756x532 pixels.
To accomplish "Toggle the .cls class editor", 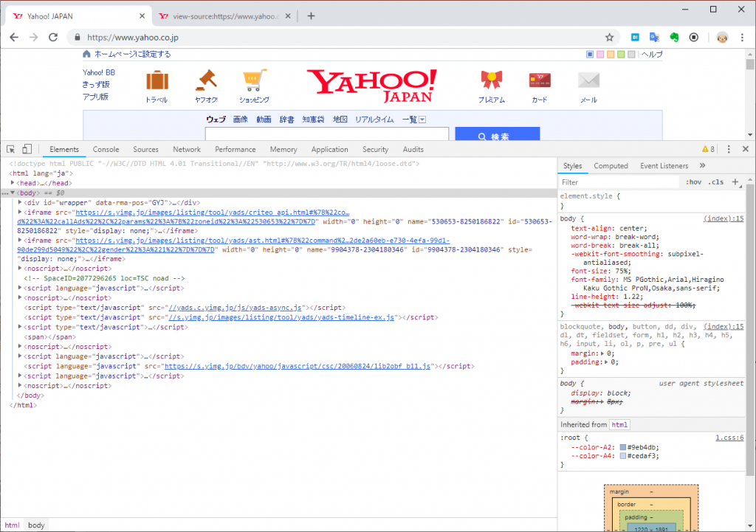I will click(x=716, y=182).
